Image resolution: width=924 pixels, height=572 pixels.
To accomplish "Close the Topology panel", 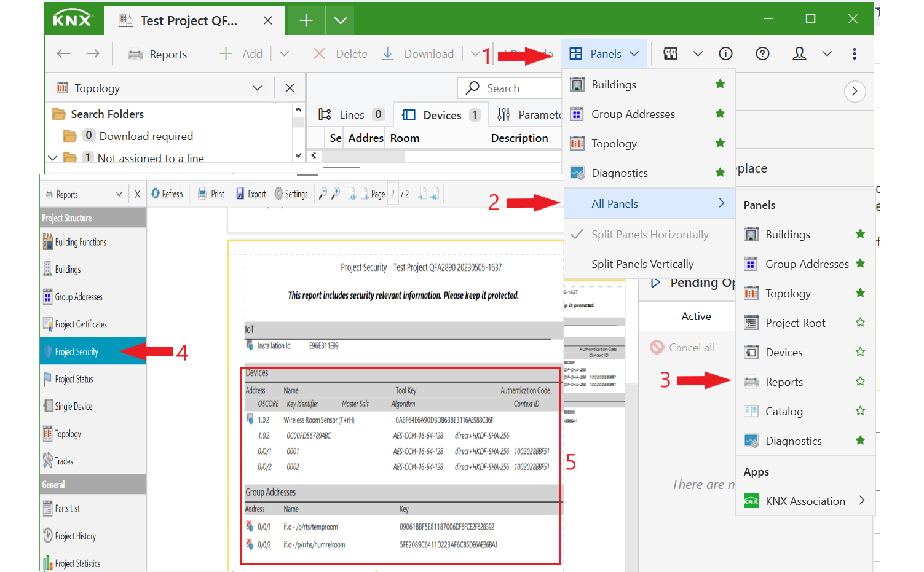I will point(290,88).
